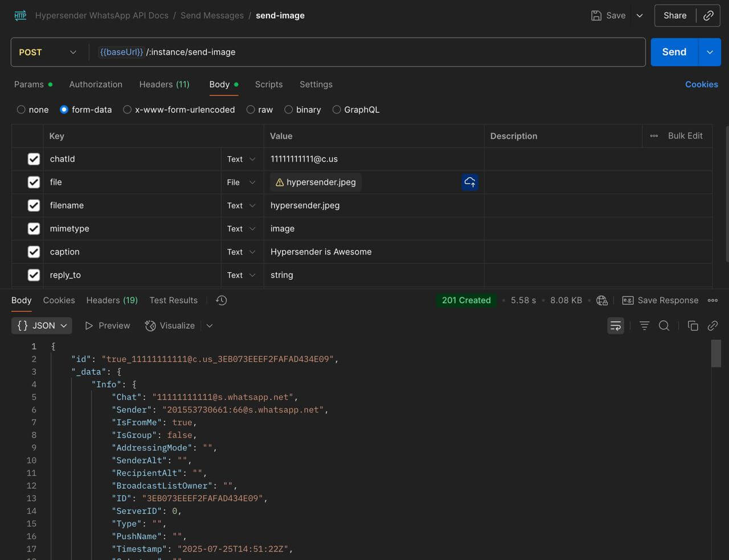Click the request URL input field
The width and height of the screenshot is (729, 560).
(x=367, y=52)
